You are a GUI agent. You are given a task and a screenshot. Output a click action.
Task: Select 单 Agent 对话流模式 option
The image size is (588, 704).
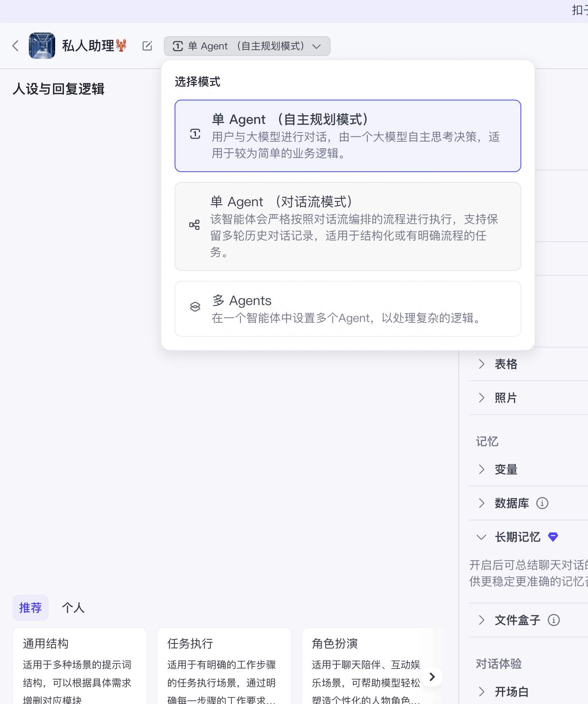(x=348, y=226)
